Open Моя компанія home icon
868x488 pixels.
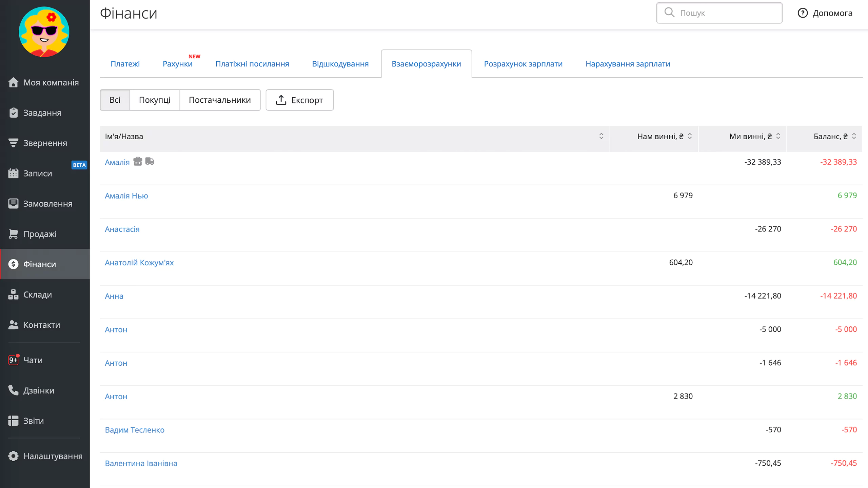pos(13,82)
